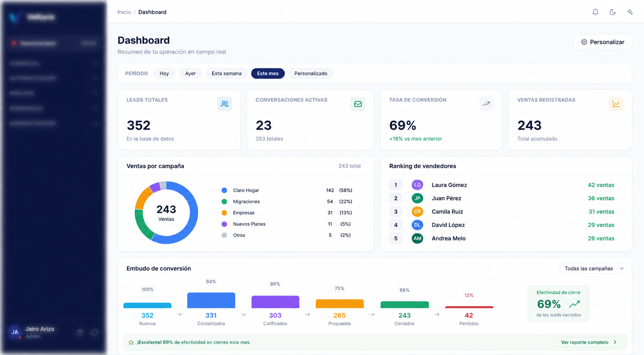Expand the AUTOMATIZACIÓN sidebar section
Viewport: 644px width, 355px height.
pyautogui.click(x=53, y=78)
